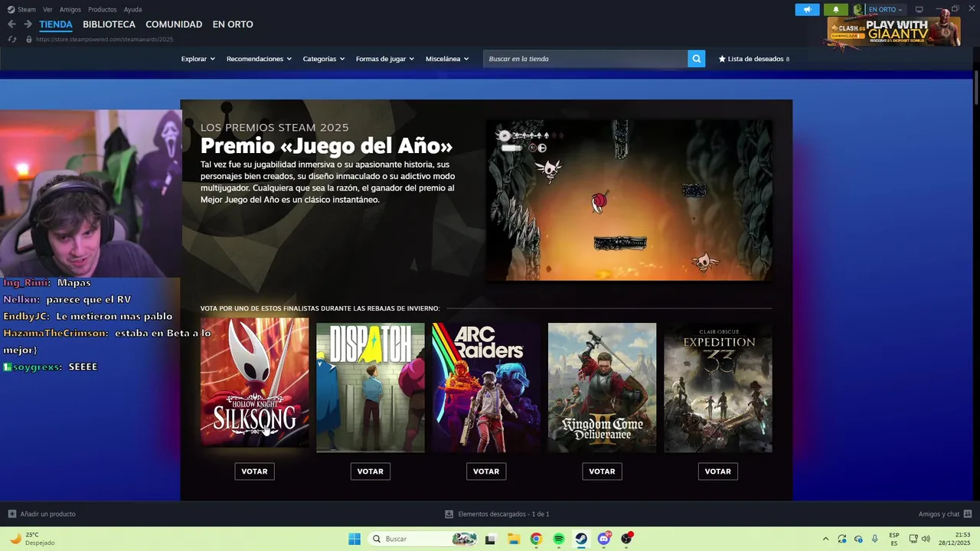Open Task View in the taskbar
980x551 pixels.
point(490,539)
